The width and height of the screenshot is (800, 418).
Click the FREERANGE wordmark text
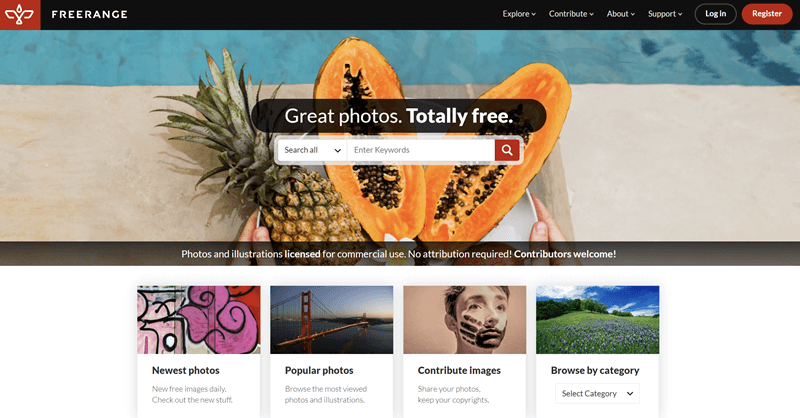point(90,14)
